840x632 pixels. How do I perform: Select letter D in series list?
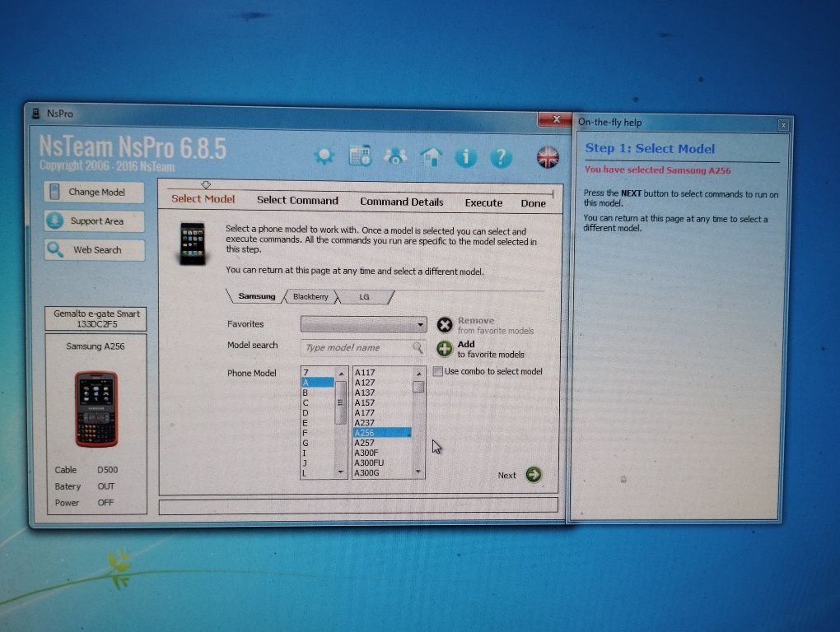point(318,412)
